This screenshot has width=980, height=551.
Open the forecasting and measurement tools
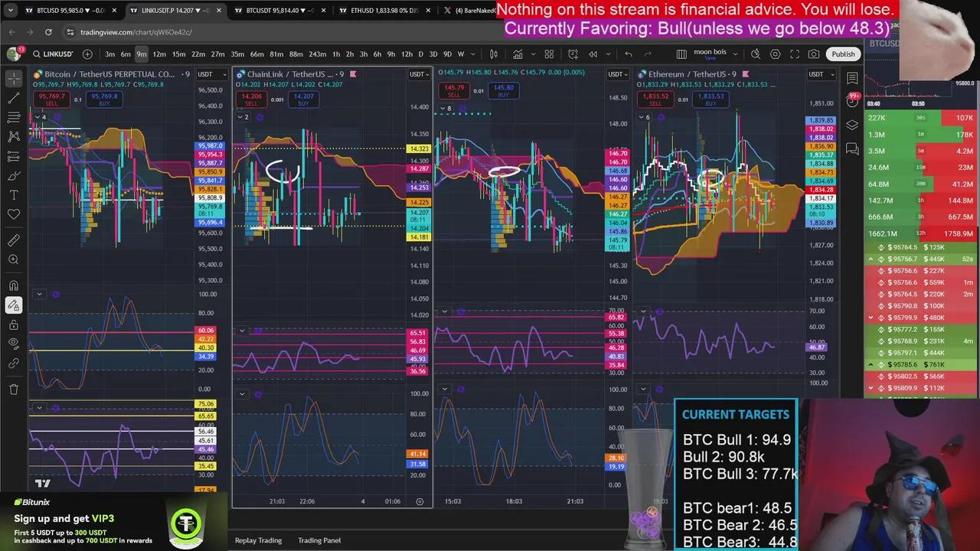(x=14, y=156)
